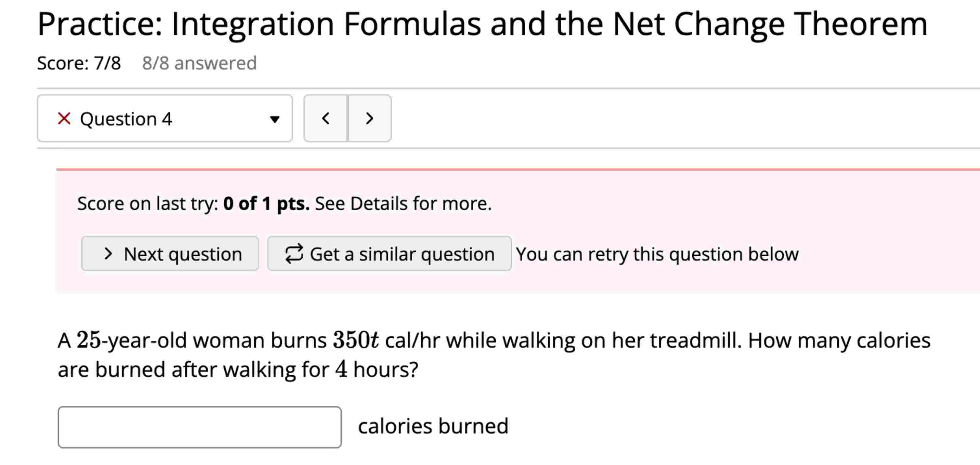Click the right chevron navigation arrow
Screen dimensions: 980x465
(x=369, y=119)
